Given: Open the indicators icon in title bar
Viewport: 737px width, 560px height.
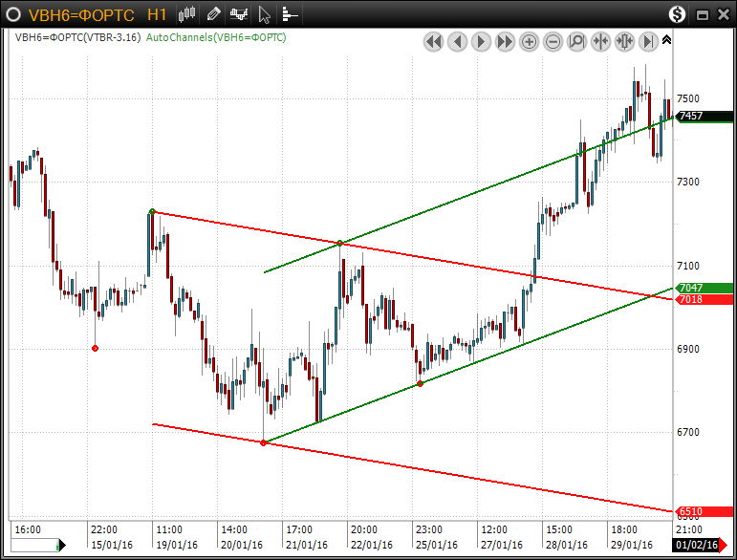Looking at the screenshot, I should click(238, 13).
